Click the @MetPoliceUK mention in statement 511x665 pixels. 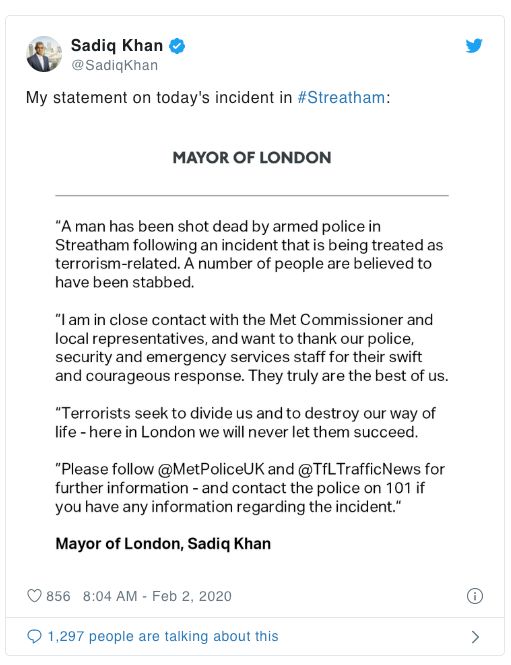pos(211,469)
